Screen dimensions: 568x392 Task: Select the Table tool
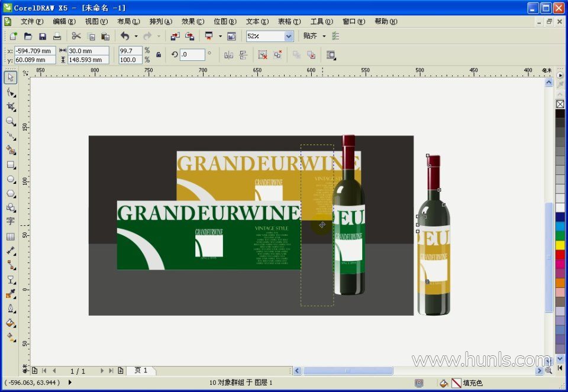(11, 237)
